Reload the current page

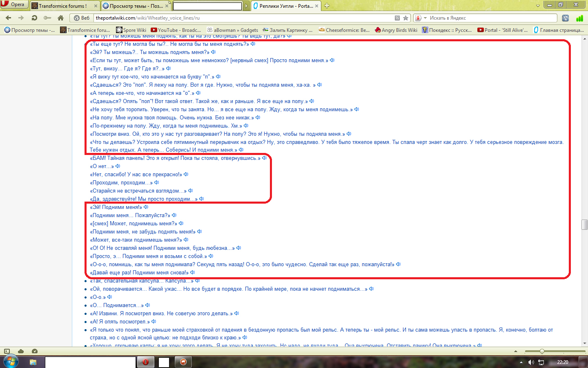click(x=34, y=18)
